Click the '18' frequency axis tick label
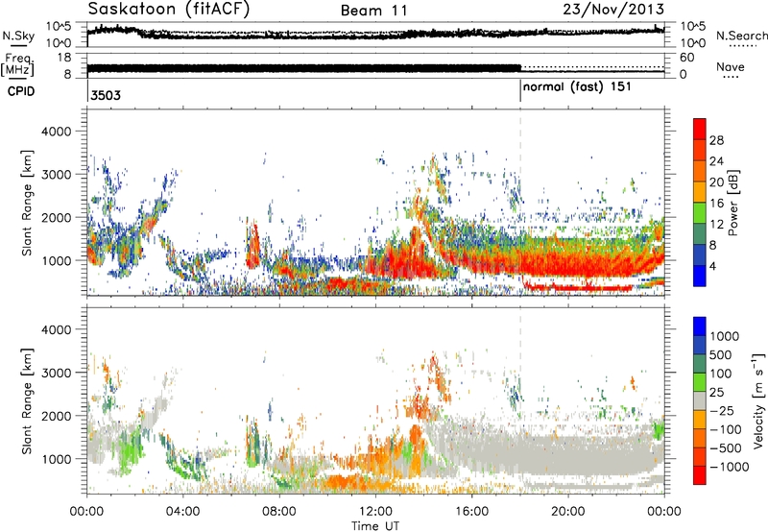The image size is (768, 532). (63, 58)
